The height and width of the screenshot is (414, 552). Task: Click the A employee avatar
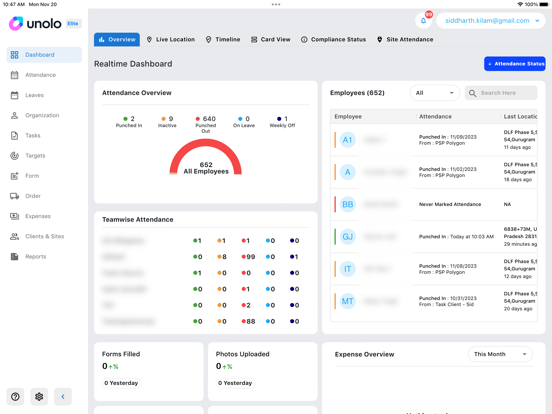coord(347,172)
